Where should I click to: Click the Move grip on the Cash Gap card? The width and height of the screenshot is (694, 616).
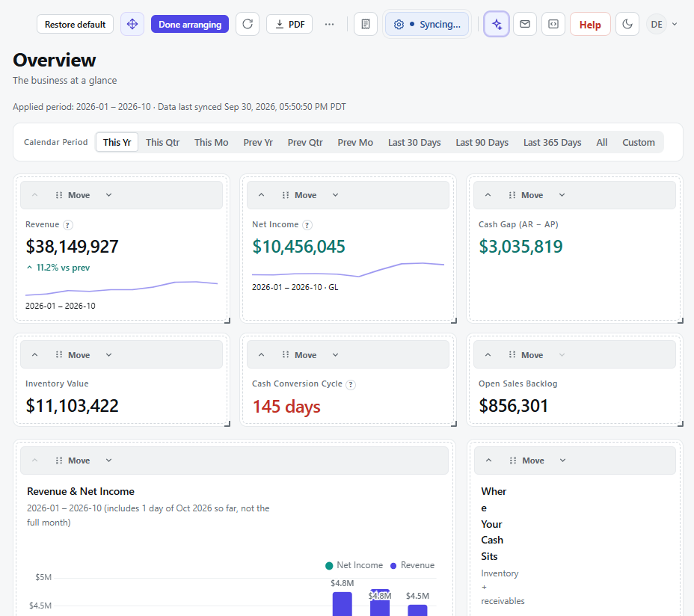(x=526, y=195)
